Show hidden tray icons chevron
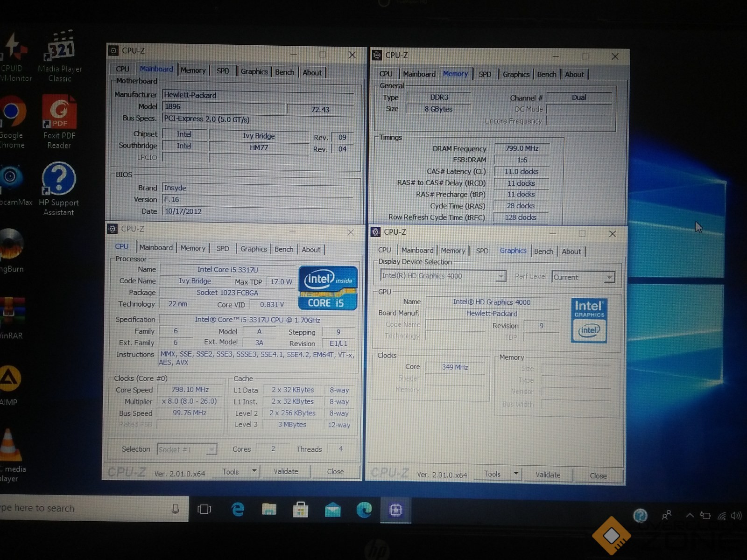Image resolution: width=747 pixels, height=560 pixels. [689, 516]
